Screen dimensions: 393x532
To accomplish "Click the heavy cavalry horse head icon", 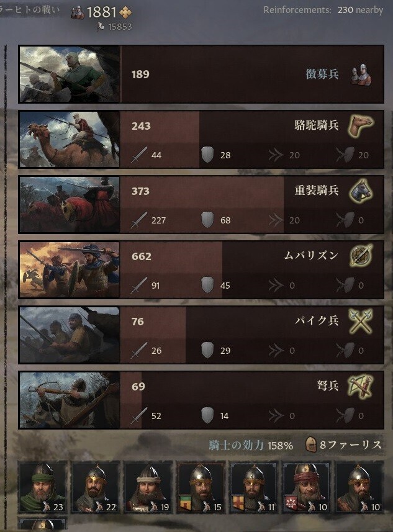I will coord(361,191).
